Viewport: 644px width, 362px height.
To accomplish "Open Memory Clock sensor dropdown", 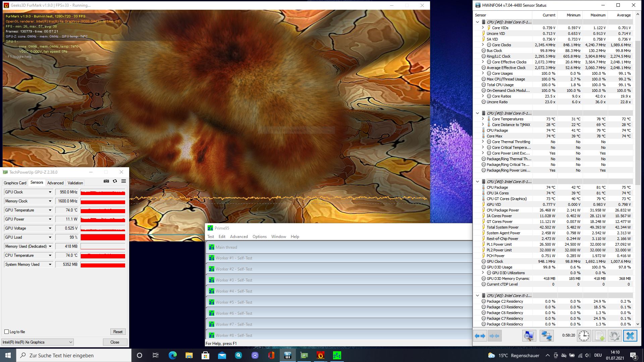I will 50,201.
